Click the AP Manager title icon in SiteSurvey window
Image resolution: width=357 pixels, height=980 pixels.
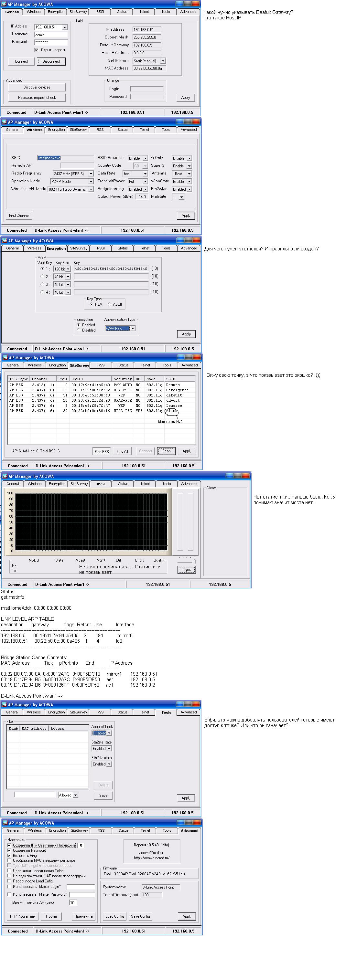coord(5,357)
